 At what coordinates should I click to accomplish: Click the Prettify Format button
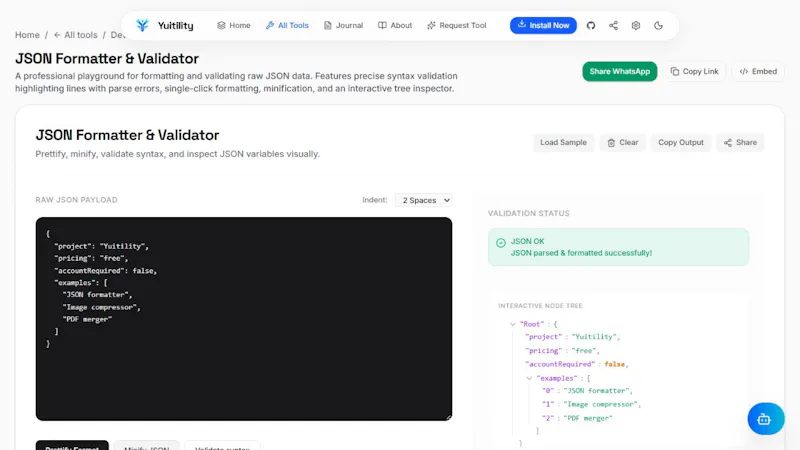pyautogui.click(x=72, y=445)
